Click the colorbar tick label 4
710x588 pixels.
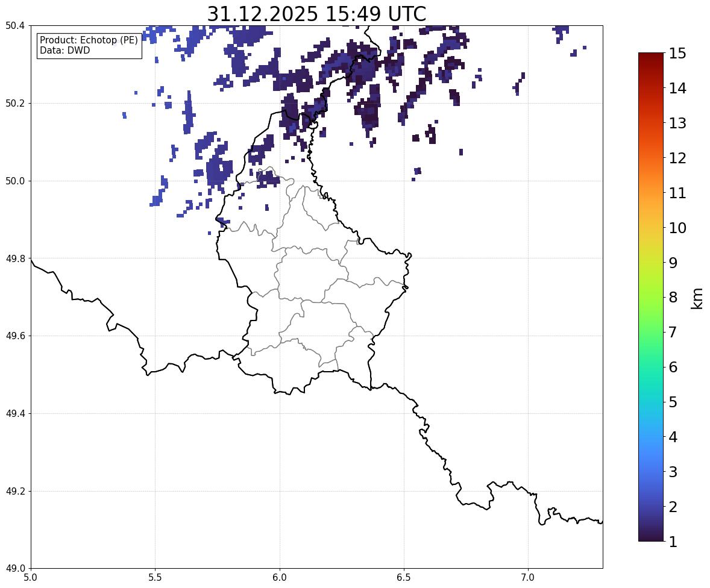[x=673, y=437]
